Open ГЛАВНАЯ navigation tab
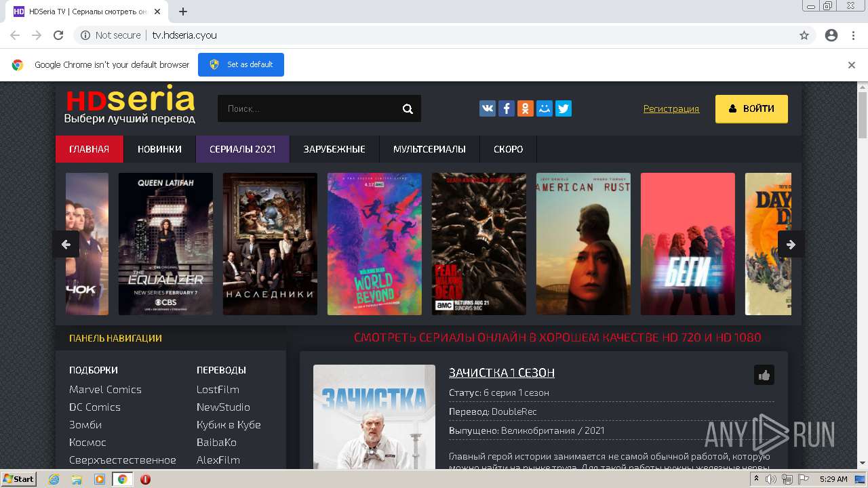This screenshot has width=868, height=488. coord(90,149)
